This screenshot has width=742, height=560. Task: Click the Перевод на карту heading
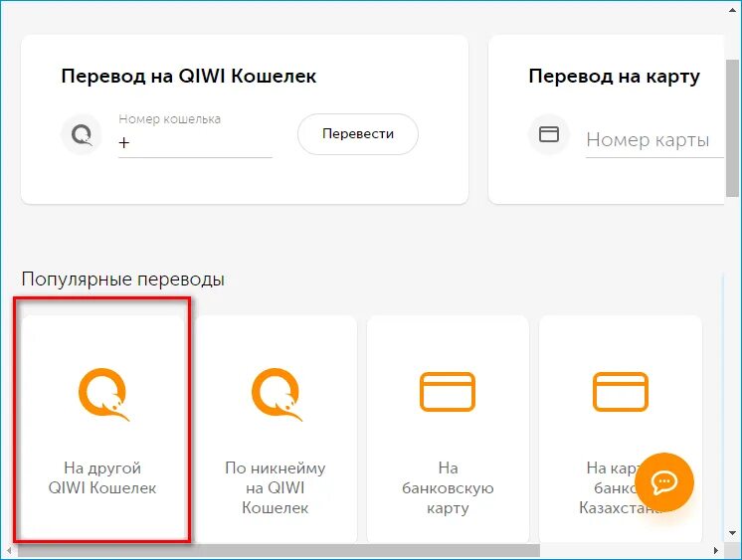tap(615, 77)
